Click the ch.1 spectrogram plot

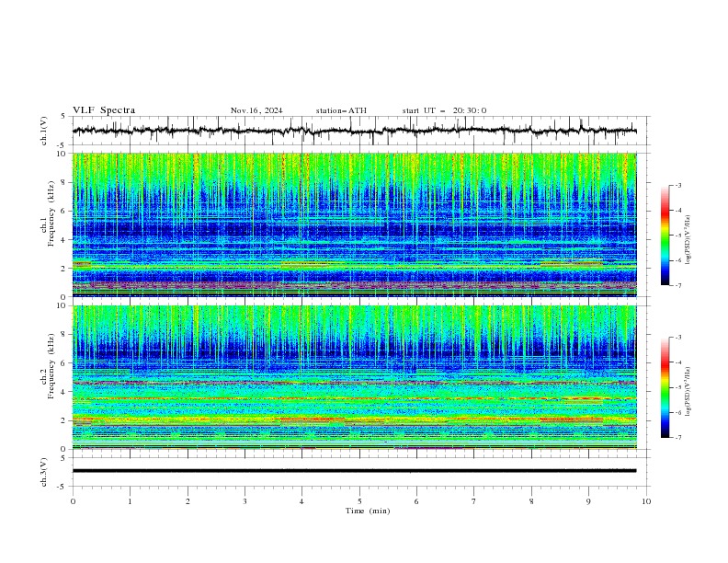coord(354,224)
